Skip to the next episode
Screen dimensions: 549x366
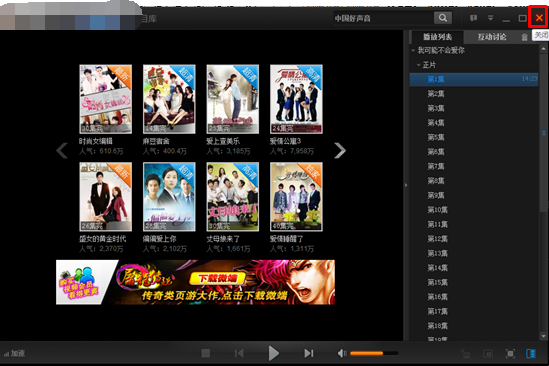pos(308,353)
